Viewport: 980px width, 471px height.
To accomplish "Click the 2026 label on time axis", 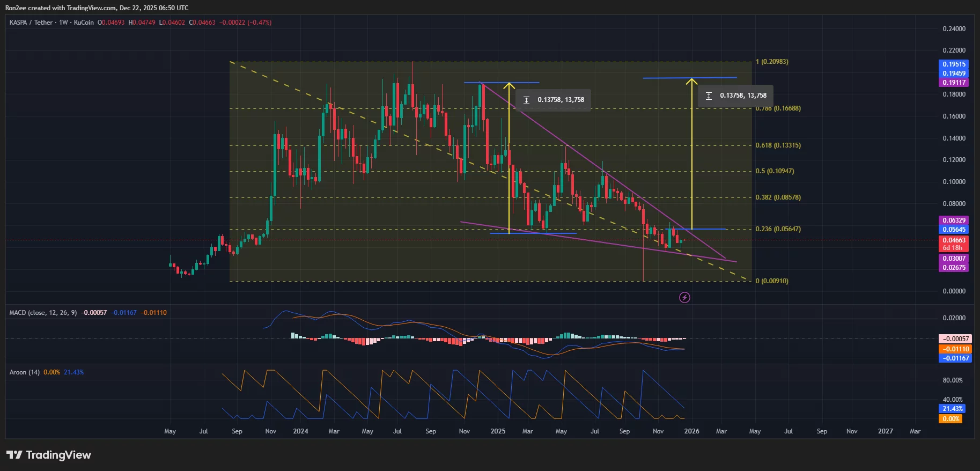I will coord(691,431).
